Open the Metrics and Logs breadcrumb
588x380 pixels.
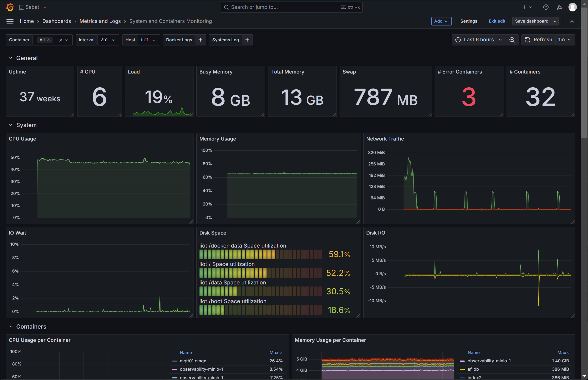[100, 21]
